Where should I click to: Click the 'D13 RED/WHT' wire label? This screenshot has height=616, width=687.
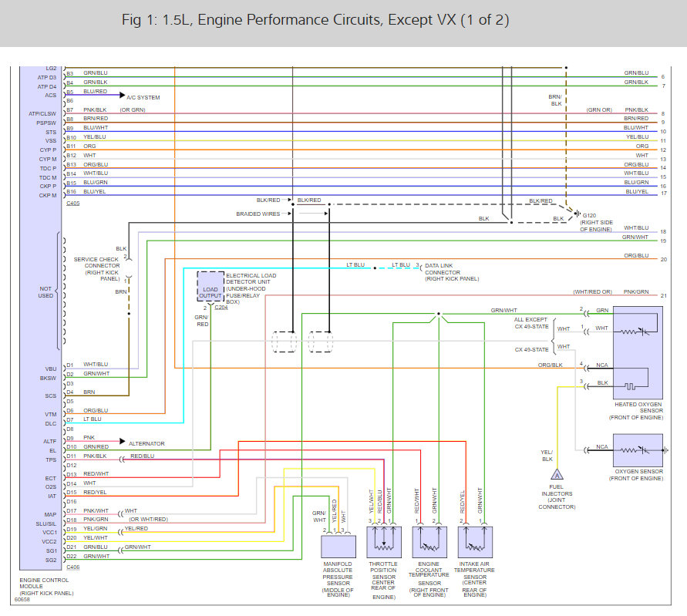(x=88, y=474)
